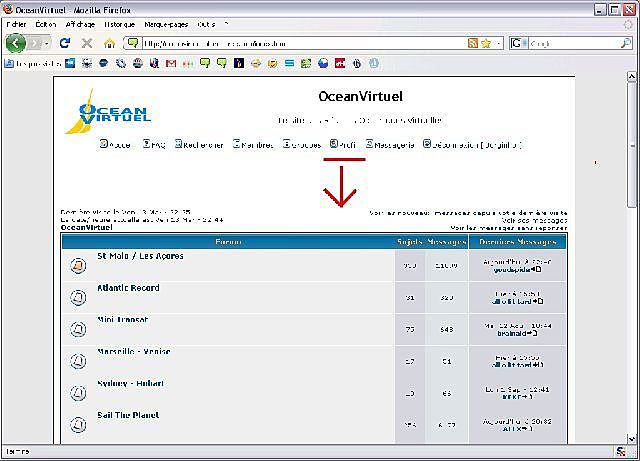
Task: Click the Atlantic Record forum icon
Action: coord(78,297)
